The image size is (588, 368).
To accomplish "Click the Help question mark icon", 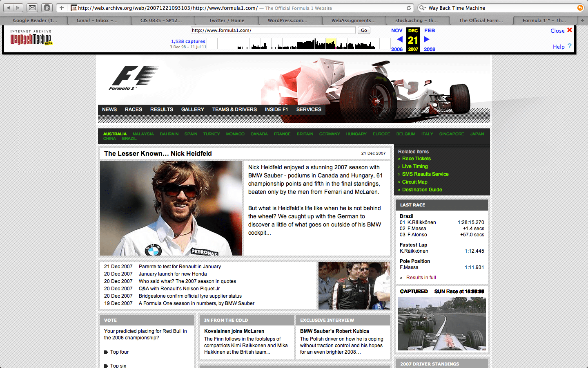I will pos(570,46).
